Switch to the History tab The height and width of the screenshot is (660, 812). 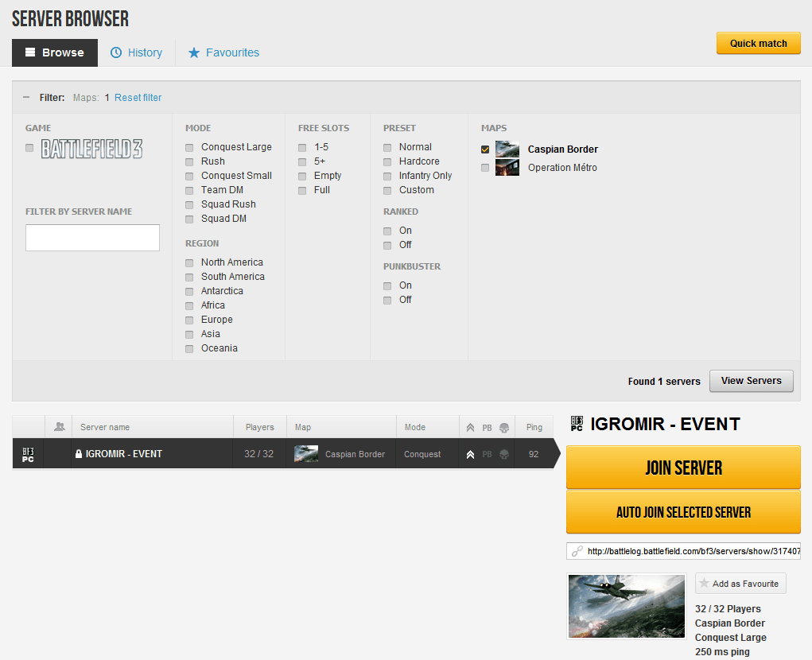[137, 52]
